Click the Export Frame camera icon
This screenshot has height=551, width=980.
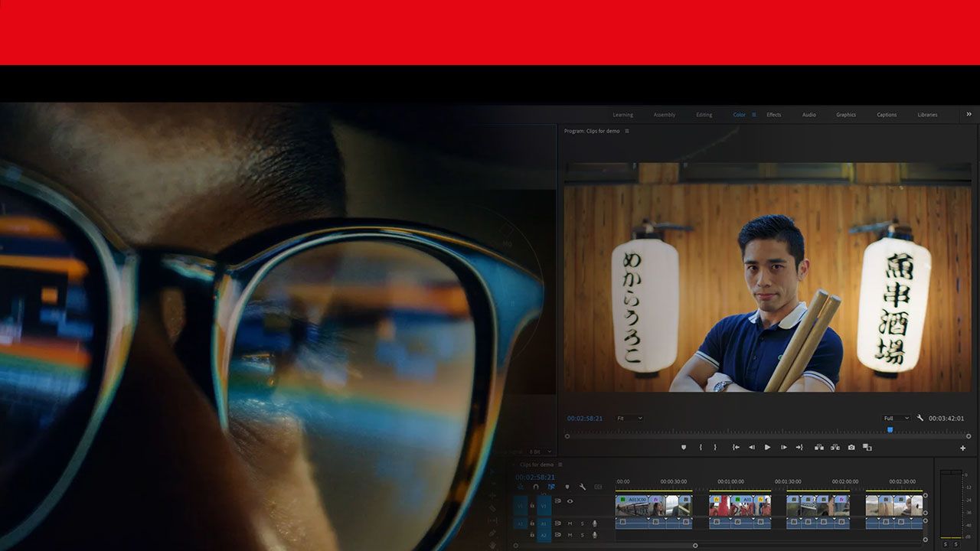tap(851, 447)
